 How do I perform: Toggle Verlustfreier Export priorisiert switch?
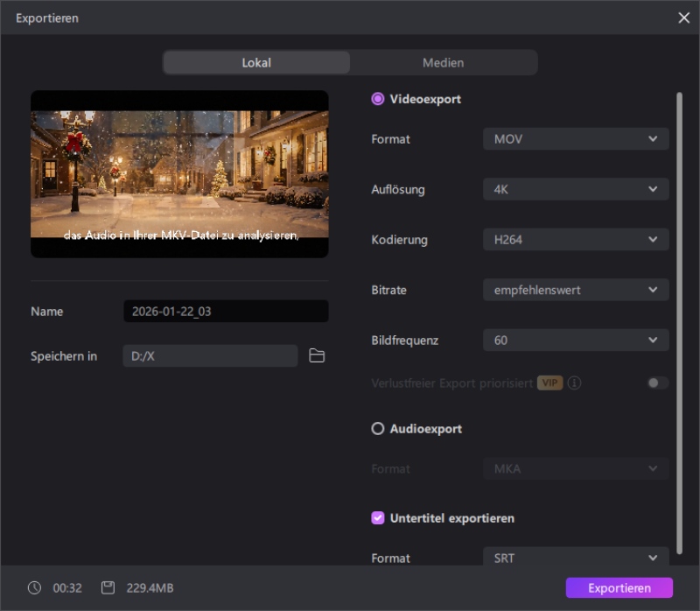point(657,383)
